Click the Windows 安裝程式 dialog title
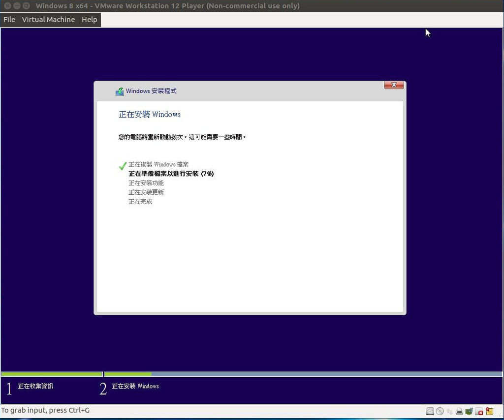This screenshot has height=420, width=504. [x=151, y=91]
